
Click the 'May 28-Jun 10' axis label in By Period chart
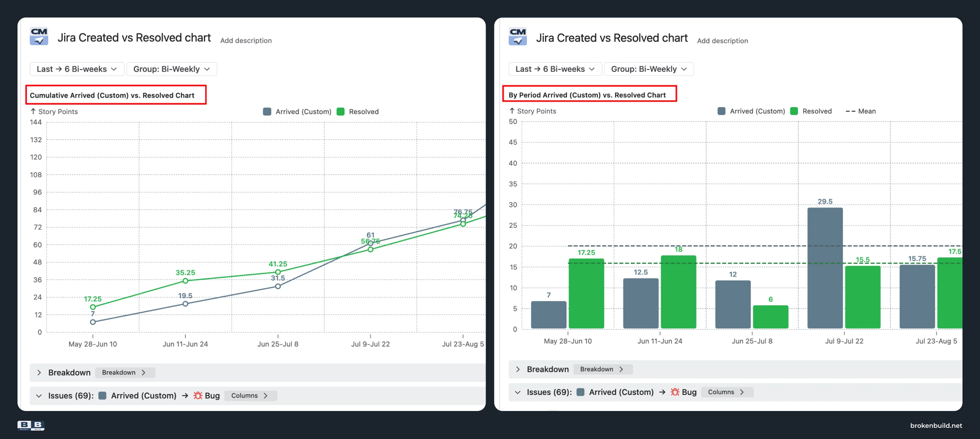pos(568,341)
